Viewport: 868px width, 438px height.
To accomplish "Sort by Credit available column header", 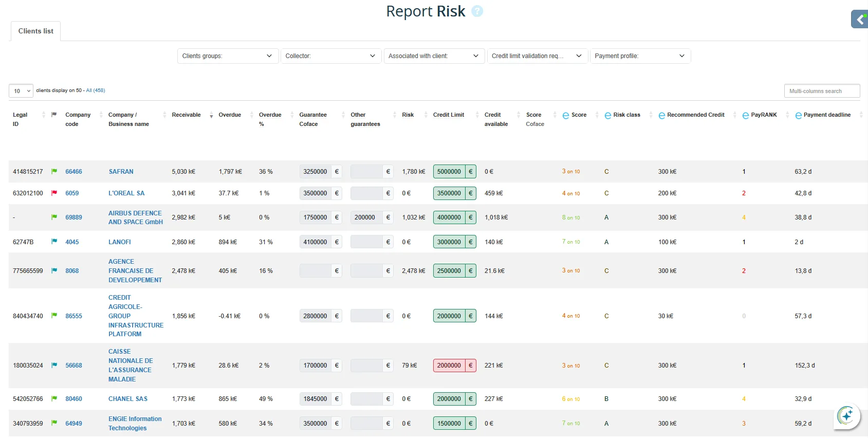I will click(496, 119).
